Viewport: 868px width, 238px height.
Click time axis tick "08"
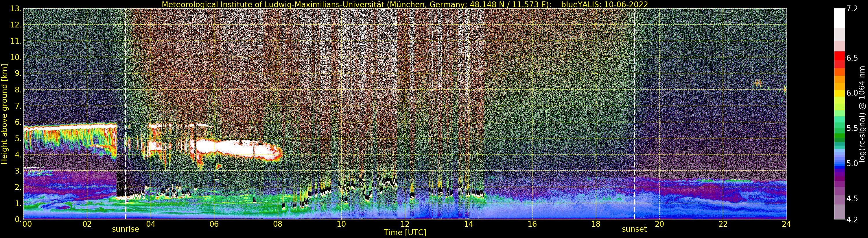pos(278,224)
